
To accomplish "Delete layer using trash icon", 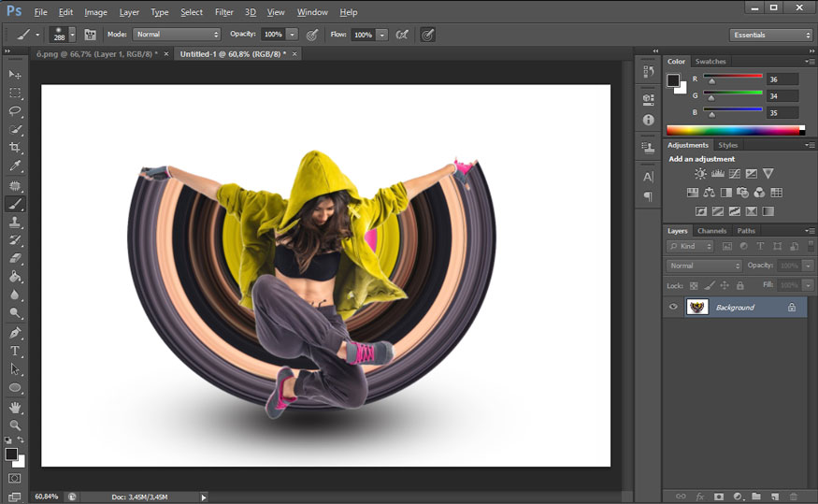I will (x=793, y=496).
